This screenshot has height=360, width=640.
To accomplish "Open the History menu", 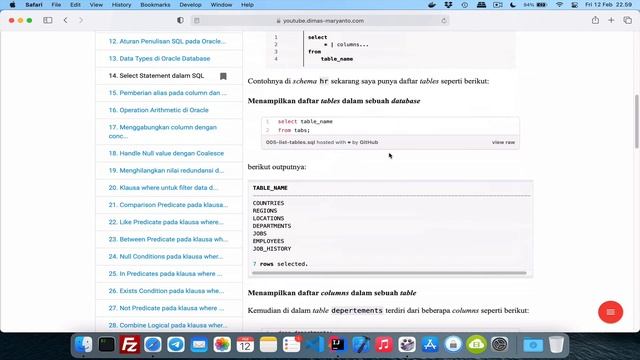I will tap(121, 5).
